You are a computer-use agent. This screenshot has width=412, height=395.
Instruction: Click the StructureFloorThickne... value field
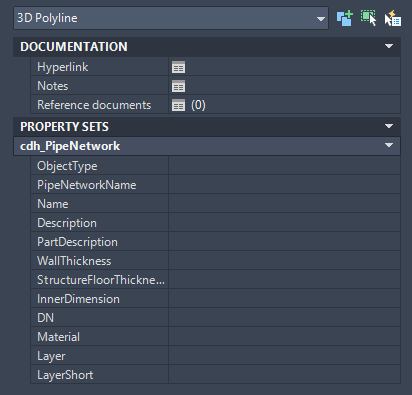(x=284, y=280)
